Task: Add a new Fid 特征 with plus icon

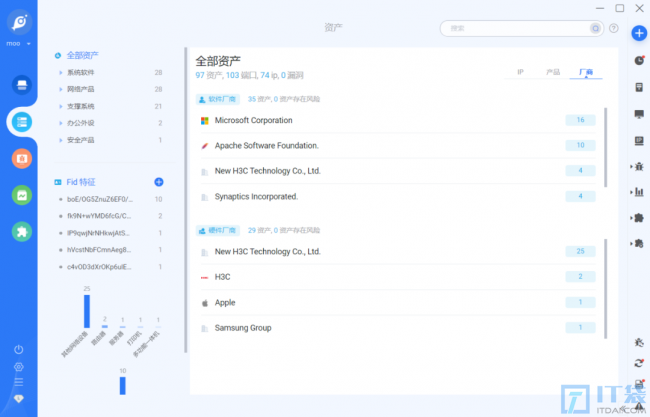Action: point(158,182)
